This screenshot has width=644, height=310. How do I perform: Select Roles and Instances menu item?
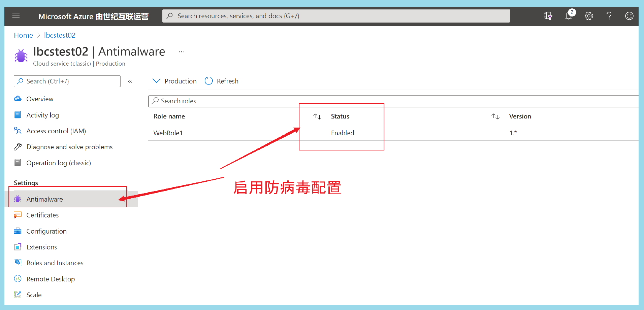[x=55, y=263]
